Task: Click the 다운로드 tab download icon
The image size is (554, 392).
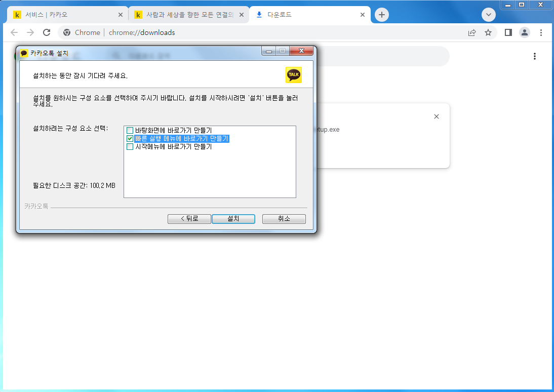Action: pyautogui.click(x=259, y=15)
